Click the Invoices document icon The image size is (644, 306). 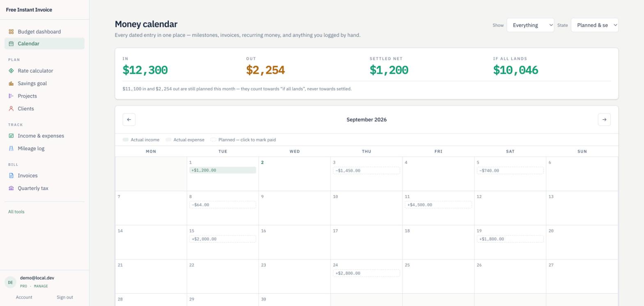[11, 176]
